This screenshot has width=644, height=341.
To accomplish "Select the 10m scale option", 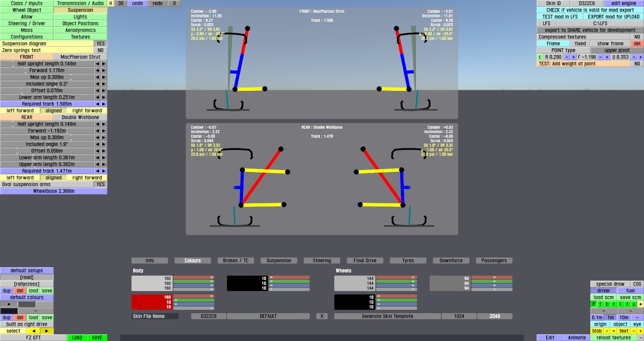I will (624, 318).
